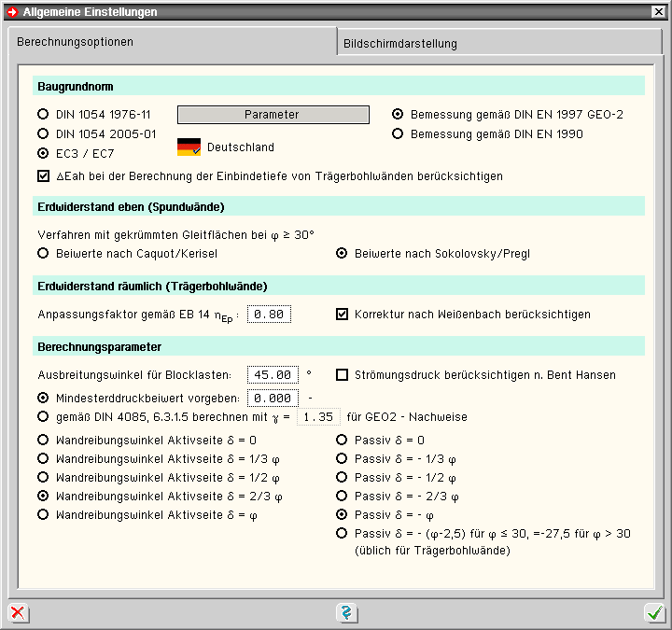This screenshot has width=672, height=630.
Task: Click the Ausbreitungswinkel 45.00 field
Action: point(273,375)
